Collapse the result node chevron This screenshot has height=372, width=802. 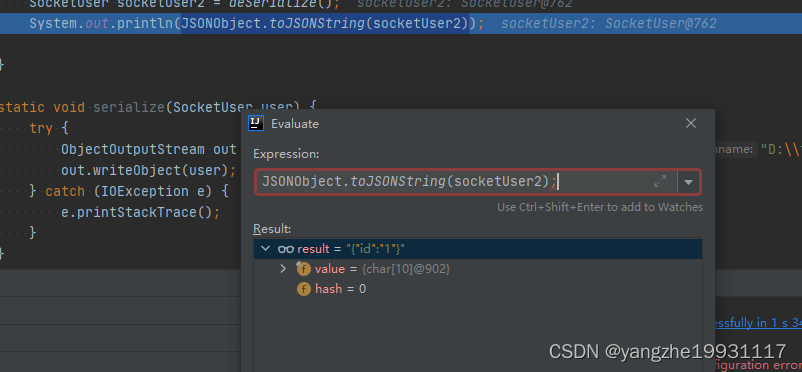pyautogui.click(x=265, y=249)
